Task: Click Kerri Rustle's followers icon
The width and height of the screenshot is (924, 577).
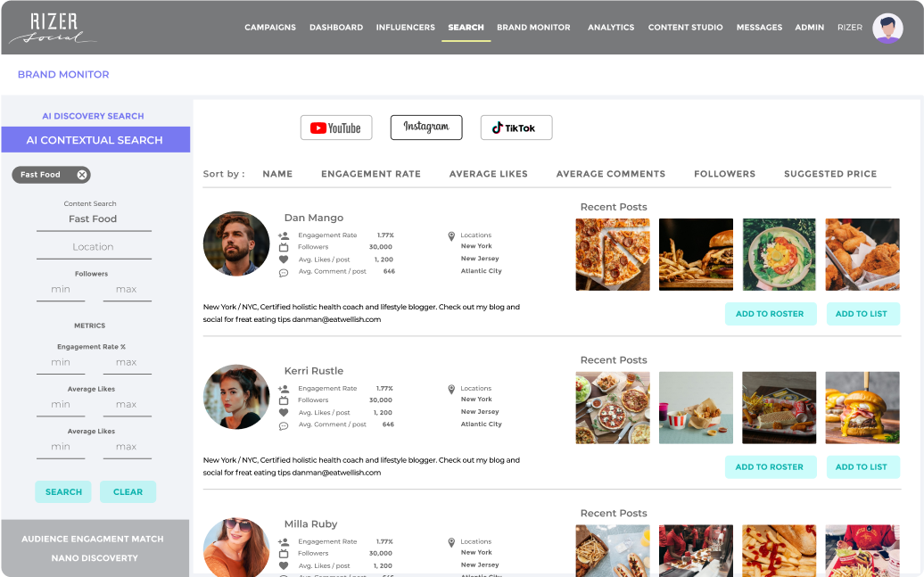Action: click(284, 400)
